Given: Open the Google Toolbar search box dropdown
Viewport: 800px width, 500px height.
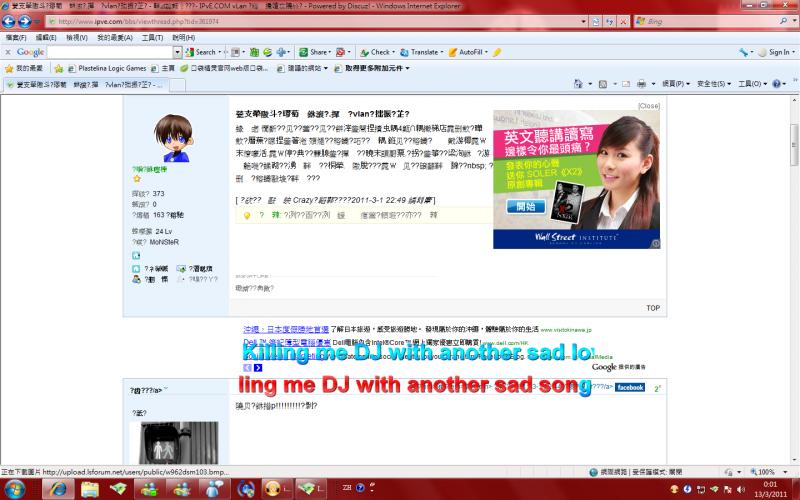Looking at the screenshot, I should (178, 52).
